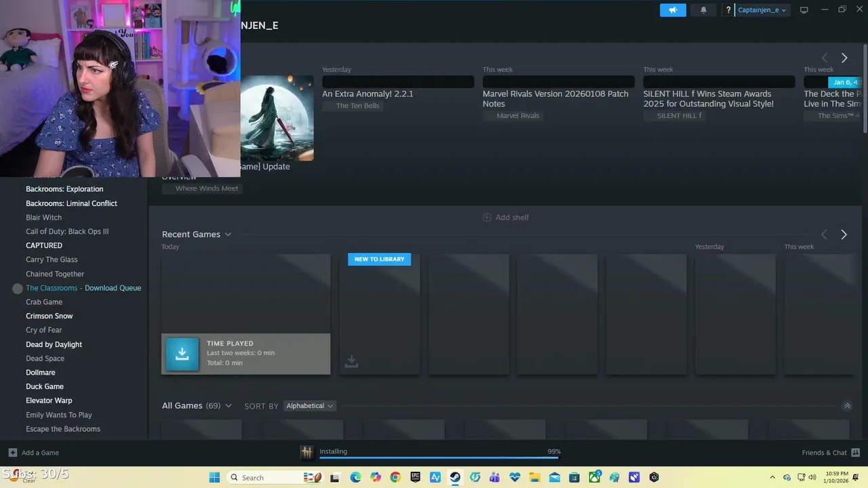This screenshot has width=868, height=488.
Task: Open Friends & Chat
Action: 831,452
